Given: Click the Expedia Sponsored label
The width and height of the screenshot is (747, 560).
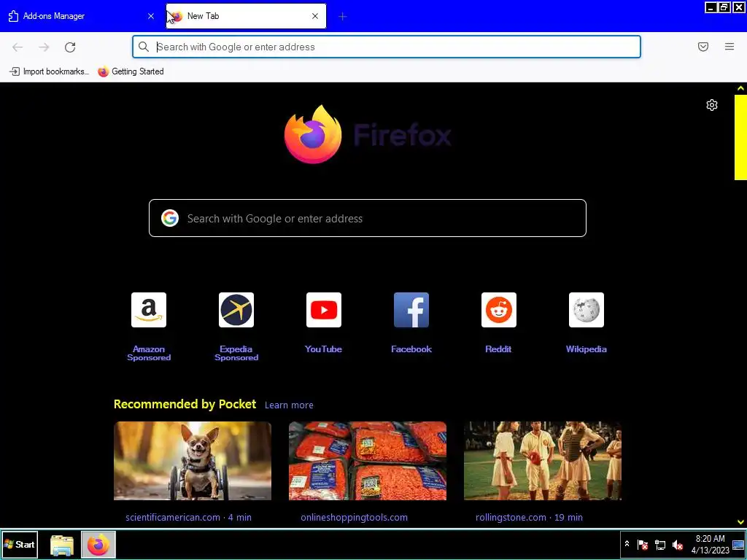Looking at the screenshot, I should pyautogui.click(x=236, y=354).
